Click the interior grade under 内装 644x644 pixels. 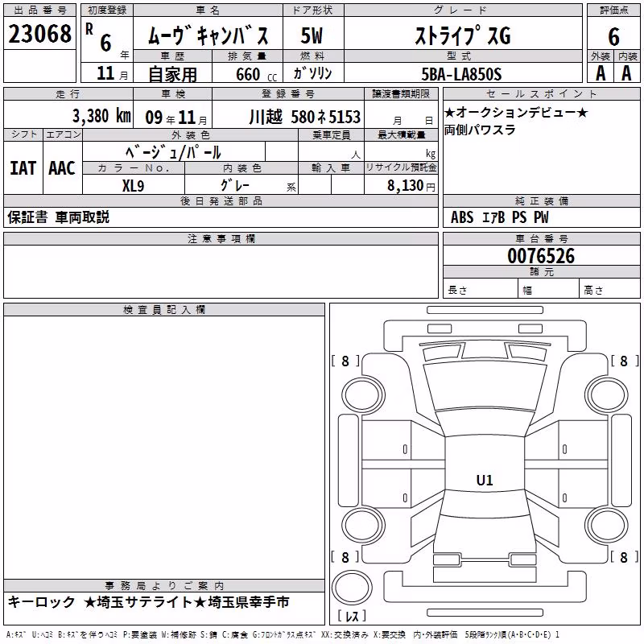coord(626,73)
